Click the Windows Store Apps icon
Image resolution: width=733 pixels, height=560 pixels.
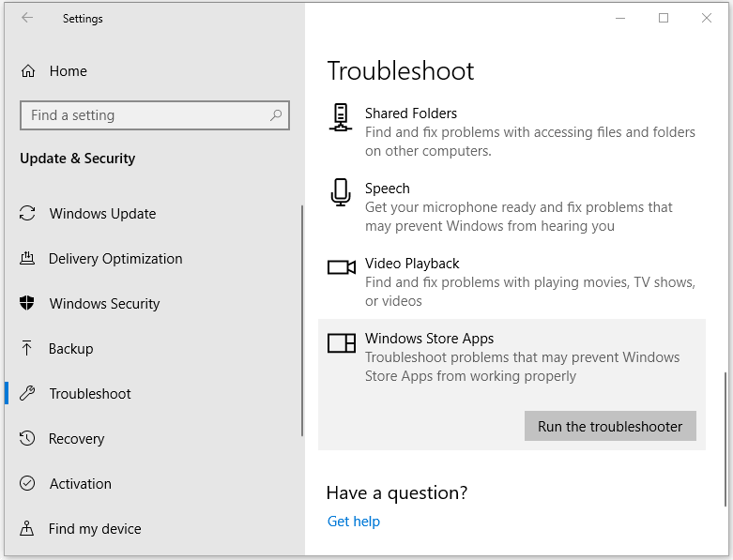pyautogui.click(x=342, y=342)
